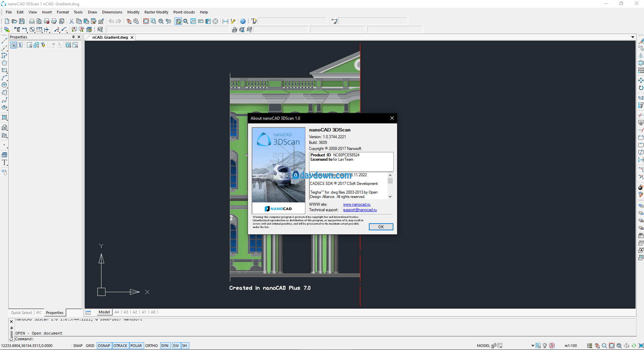Open the text style combo box in top toolbar
The width and height of the screenshot is (644, 350).
point(292,21)
